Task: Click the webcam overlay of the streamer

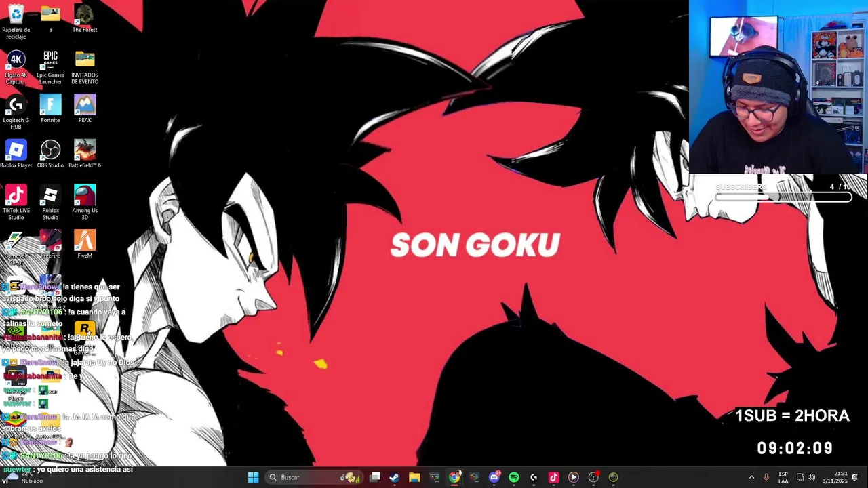Action: click(x=778, y=87)
